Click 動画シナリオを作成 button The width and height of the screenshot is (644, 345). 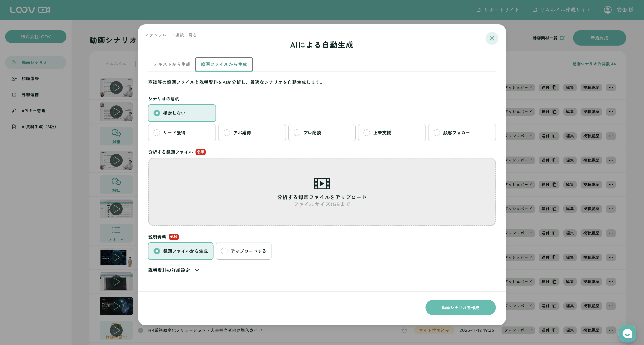coord(460,308)
